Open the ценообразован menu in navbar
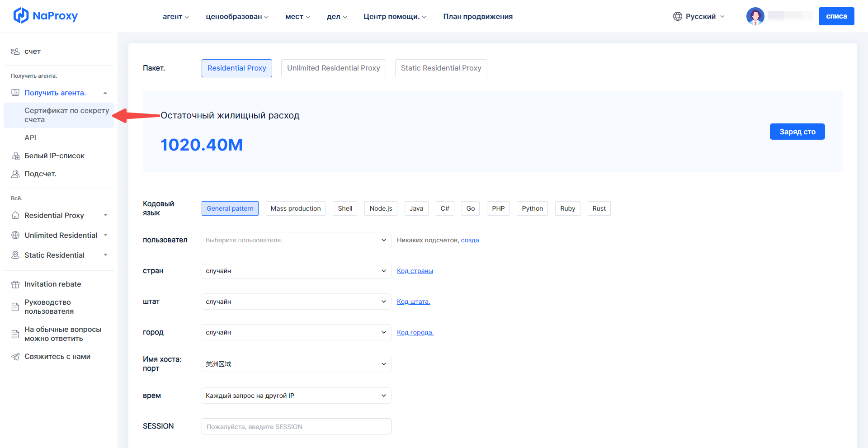 [237, 17]
